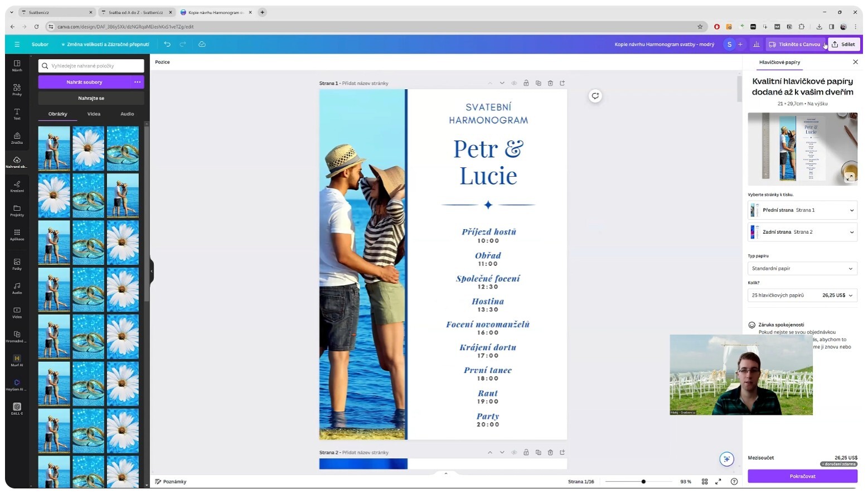Lock Strana 1 with padlock icon

(x=526, y=83)
